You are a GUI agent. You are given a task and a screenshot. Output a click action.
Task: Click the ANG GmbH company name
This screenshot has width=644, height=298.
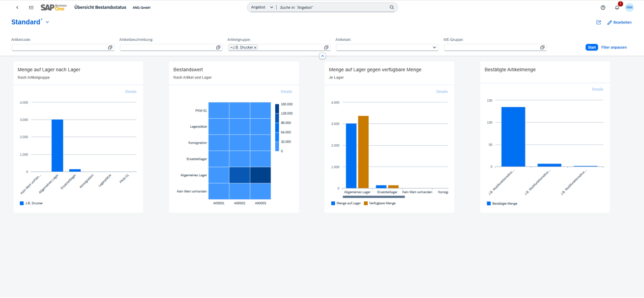point(141,8)
